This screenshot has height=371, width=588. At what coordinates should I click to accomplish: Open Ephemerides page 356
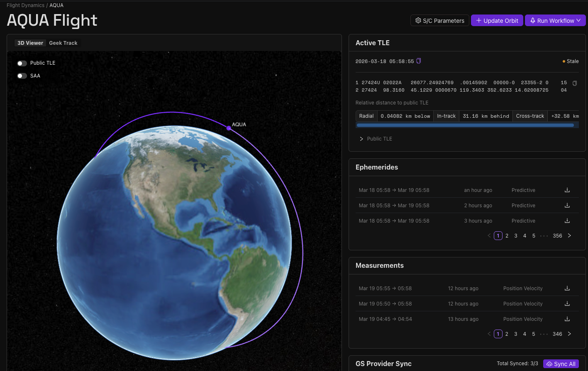[x=557, y=235]
